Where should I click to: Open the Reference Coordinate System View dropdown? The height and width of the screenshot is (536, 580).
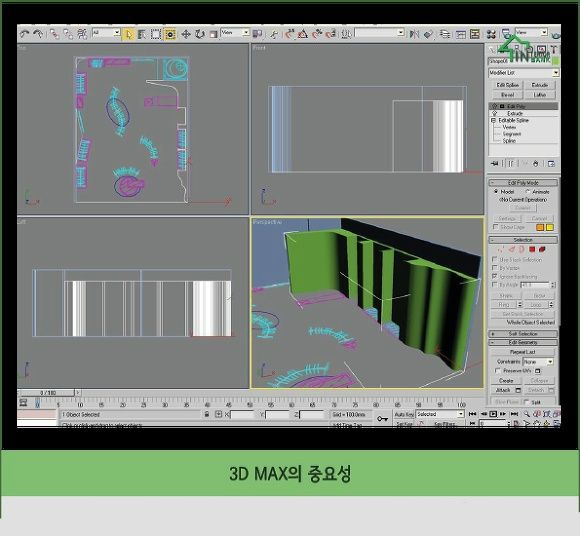click(x=235, y=33)
